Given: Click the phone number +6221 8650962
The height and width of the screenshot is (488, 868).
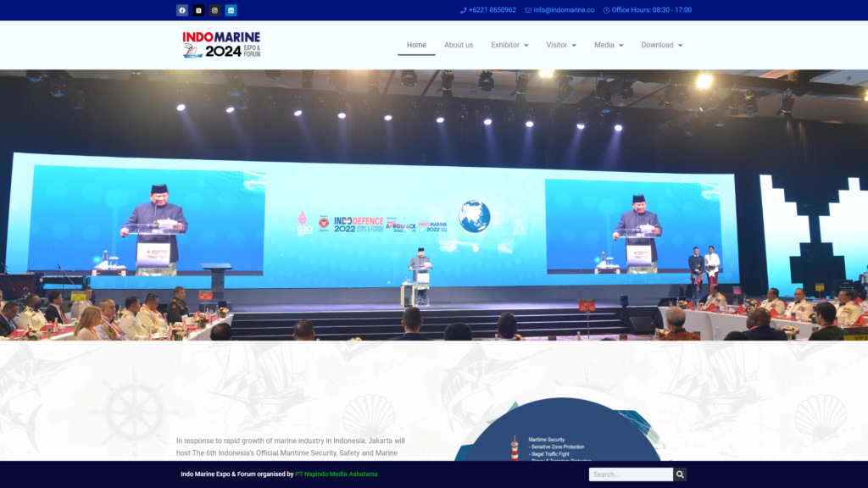Looking at the screenshot, I should tap(488, 10).
